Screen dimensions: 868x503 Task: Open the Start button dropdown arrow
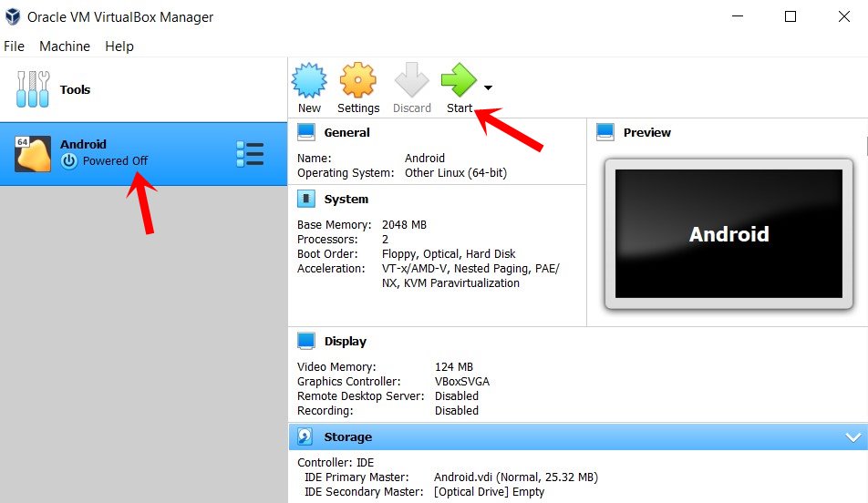[x=488, y=87]
